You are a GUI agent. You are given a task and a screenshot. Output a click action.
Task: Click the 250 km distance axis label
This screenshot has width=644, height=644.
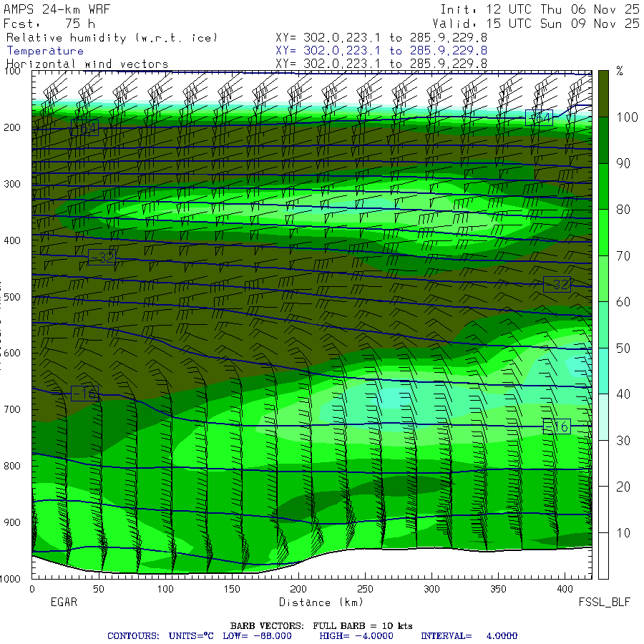[x=365, y=589]
